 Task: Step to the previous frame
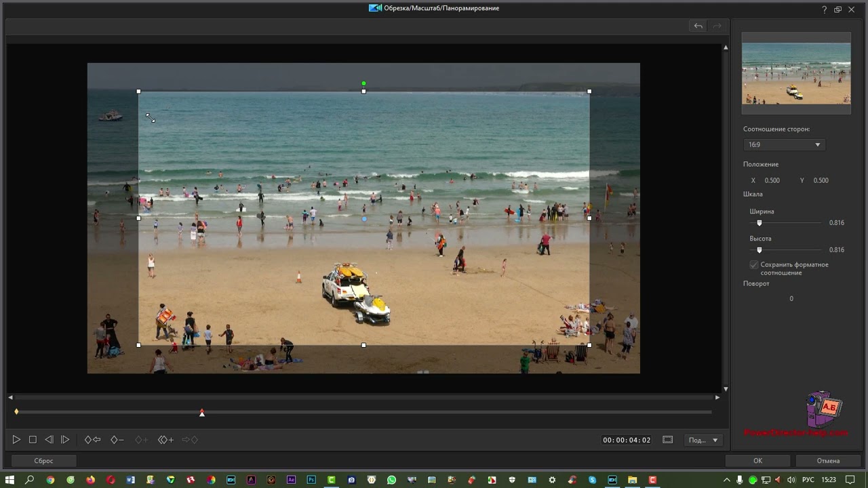(x=49, y=440)
